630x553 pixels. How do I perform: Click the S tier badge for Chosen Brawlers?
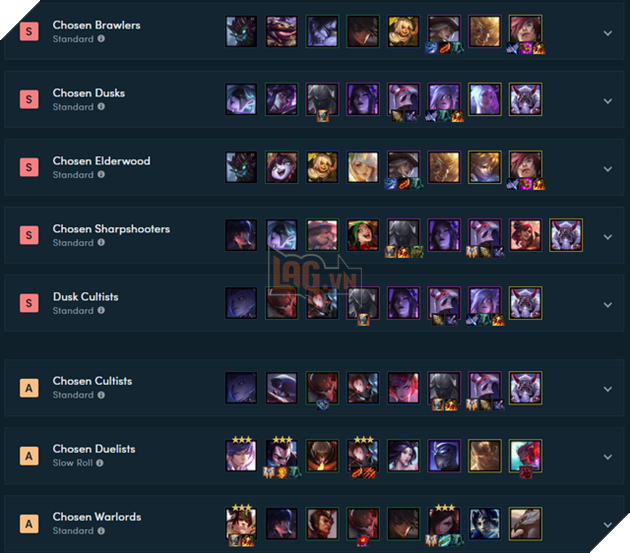pyautogui.click(x=29, y=31)
